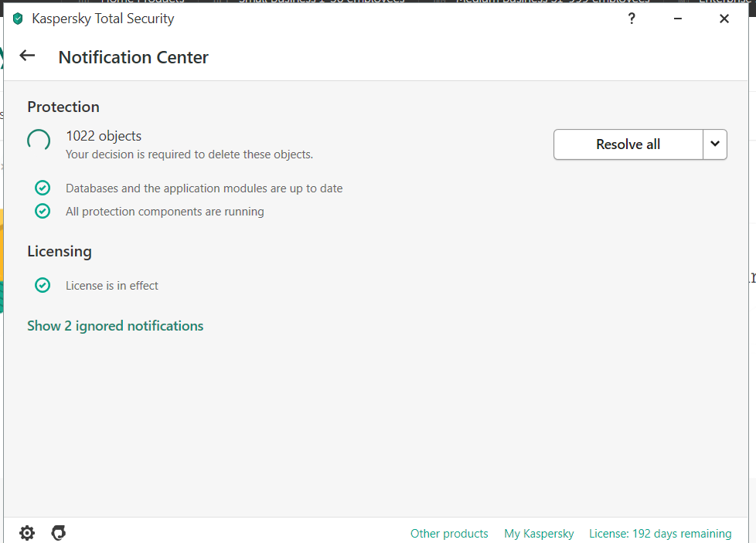Click 'Databases and the application modules are up to date'
The width and height of the screenshot is (756, 543).
click(x=204, y=188)
